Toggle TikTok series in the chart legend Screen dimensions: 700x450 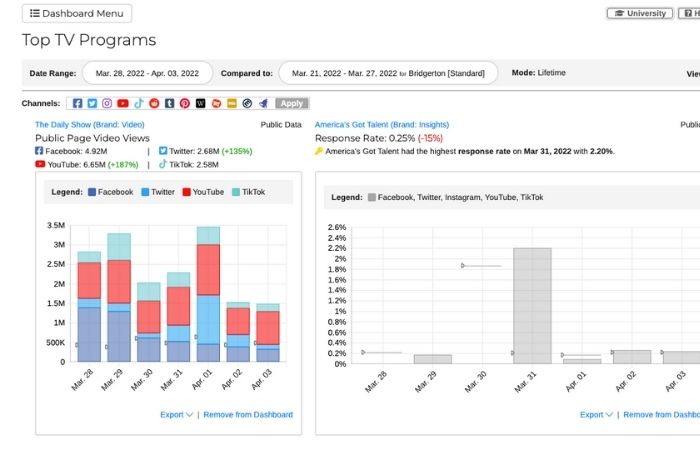click(248, 192)
